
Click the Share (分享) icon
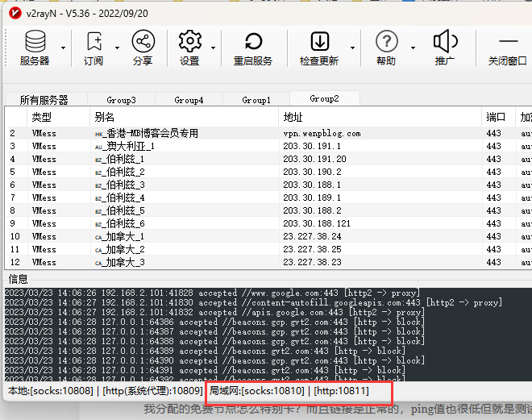(x=143, y=41)
